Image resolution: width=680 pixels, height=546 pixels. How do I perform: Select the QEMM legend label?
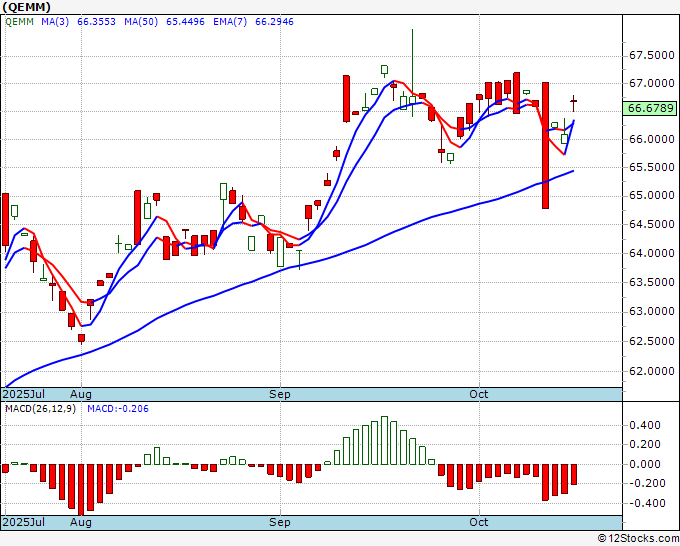(x=19, y=22)
